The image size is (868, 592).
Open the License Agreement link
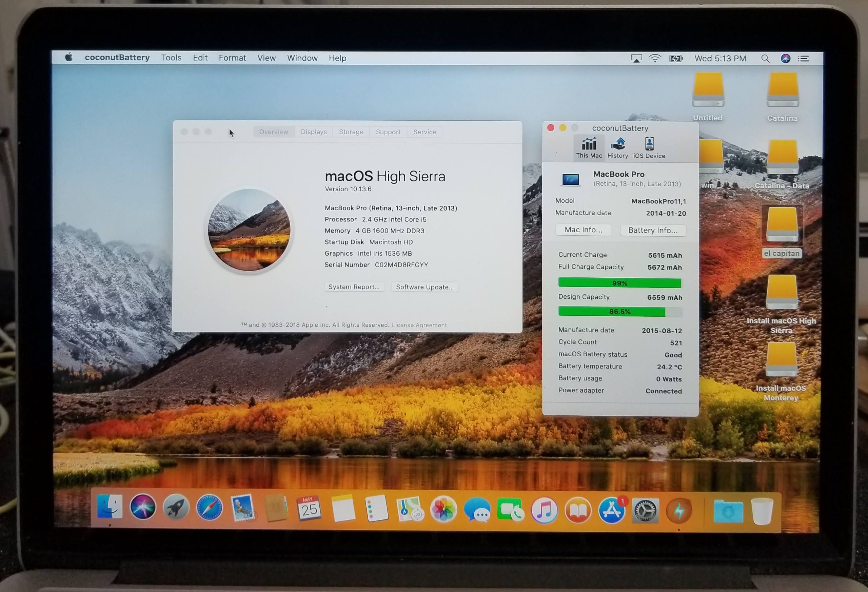(x=419, y=325)
